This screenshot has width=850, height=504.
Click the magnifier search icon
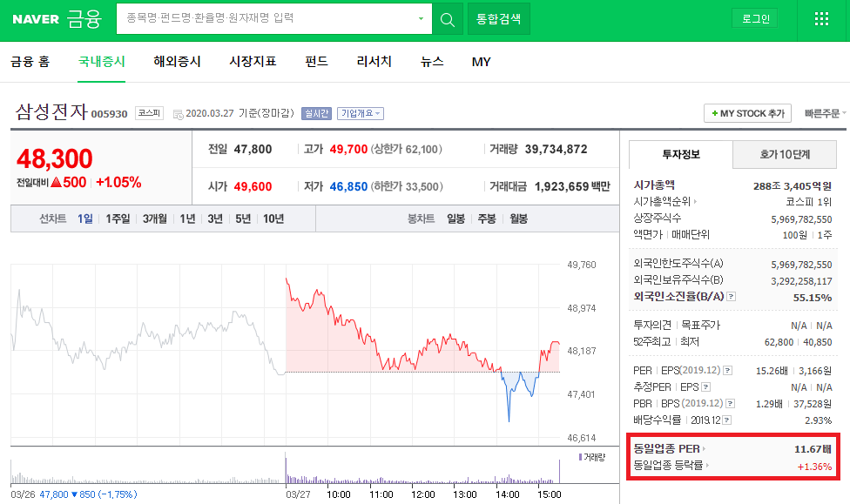pos(448,19)
